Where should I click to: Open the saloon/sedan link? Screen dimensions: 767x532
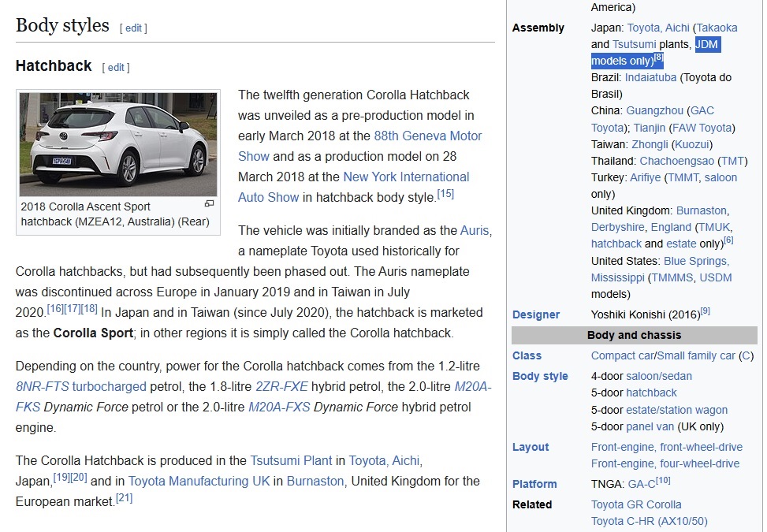tap(659, 377)
